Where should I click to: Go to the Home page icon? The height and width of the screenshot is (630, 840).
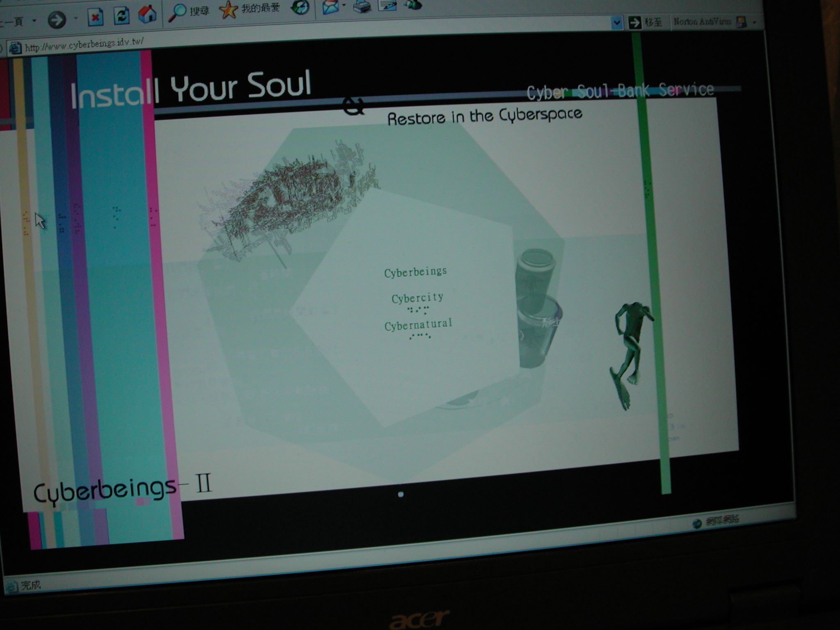coord(147,14)
